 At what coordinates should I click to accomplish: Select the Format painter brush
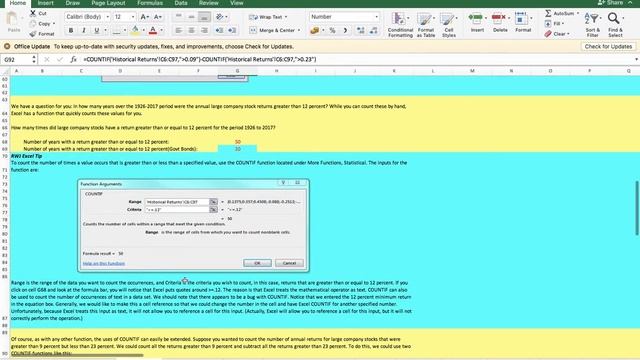[33, 34]
